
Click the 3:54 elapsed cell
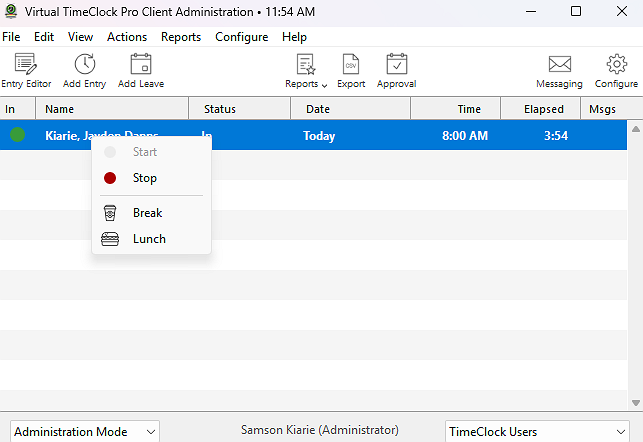point(556,136)
